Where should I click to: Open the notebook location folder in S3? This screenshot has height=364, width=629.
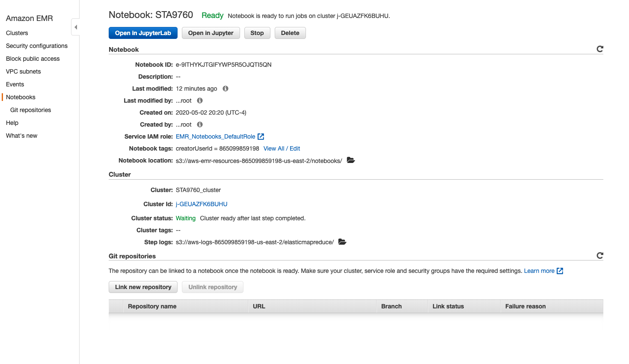coord(350,160)
